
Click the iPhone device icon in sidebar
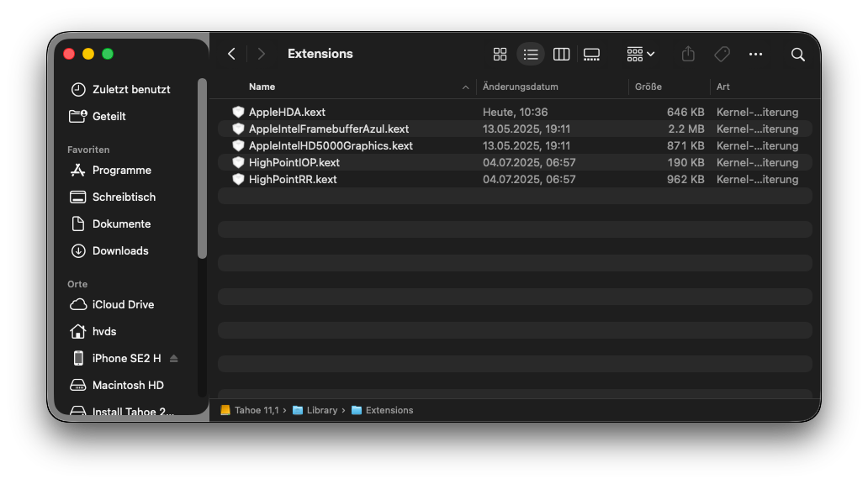78,359
